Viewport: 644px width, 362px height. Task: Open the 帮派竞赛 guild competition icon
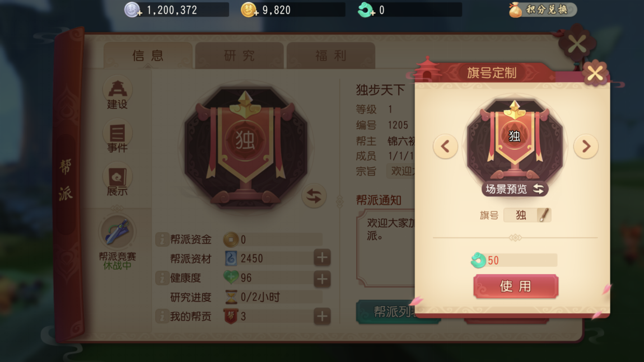(117, 242)
